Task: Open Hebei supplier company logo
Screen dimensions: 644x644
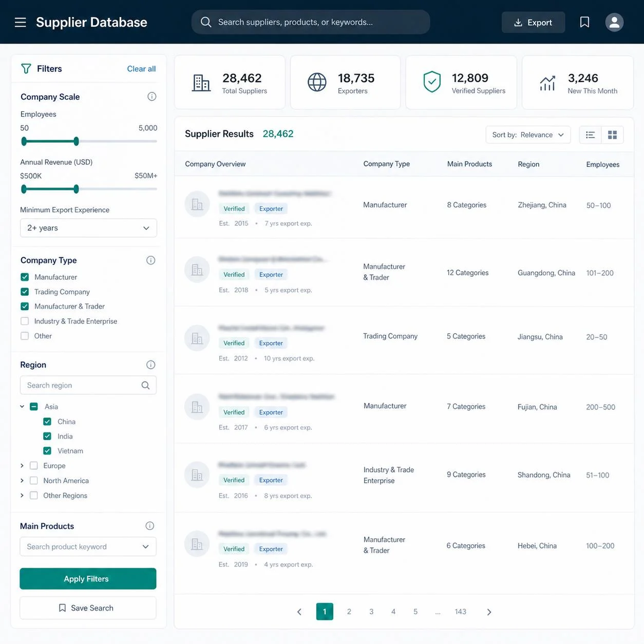Action: click(197, 544)
